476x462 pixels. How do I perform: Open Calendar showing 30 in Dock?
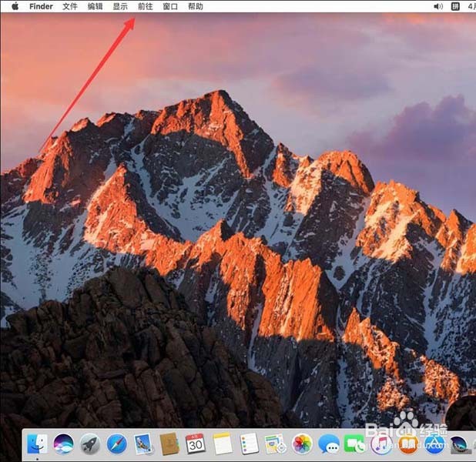[196, 444]
